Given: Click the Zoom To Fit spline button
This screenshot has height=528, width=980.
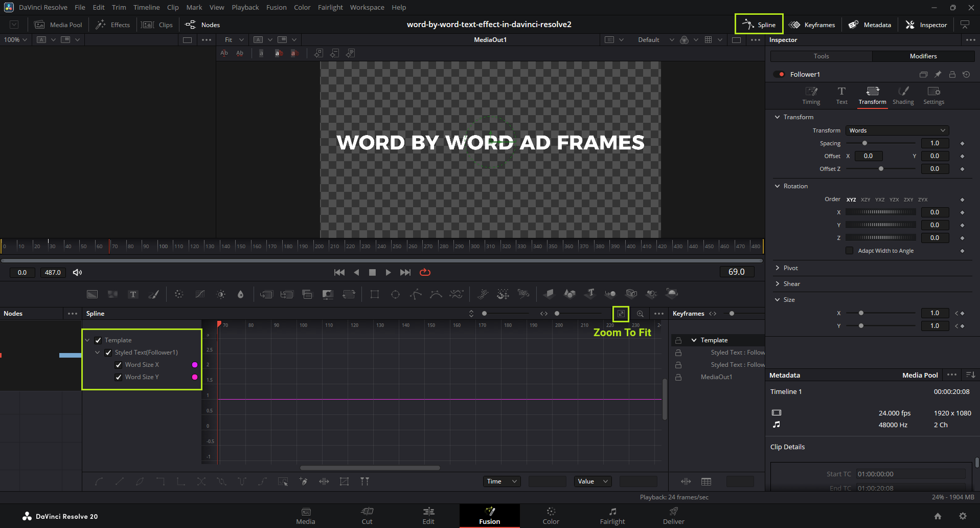Looking at the screenshot, I should tap(621, 314).
